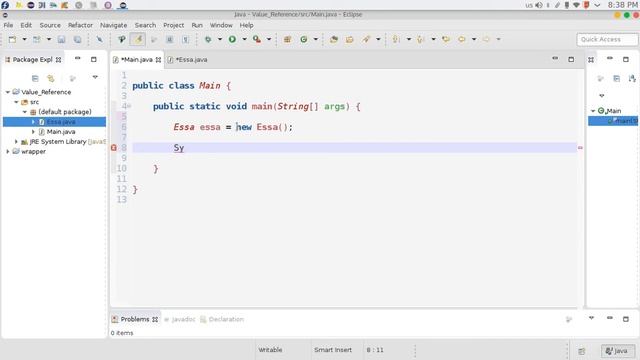Screen dimensions: 640x360
Task: Toggle Link with Editor in Package Explorer
Action: pyautogui.click(x=51, y=78)
